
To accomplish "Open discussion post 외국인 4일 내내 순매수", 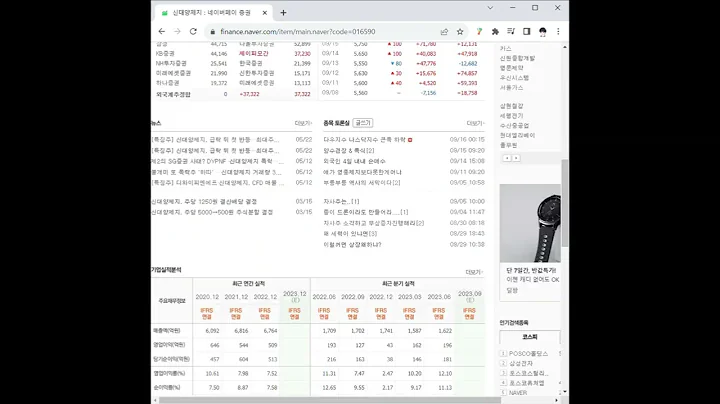I will point(354,161).
